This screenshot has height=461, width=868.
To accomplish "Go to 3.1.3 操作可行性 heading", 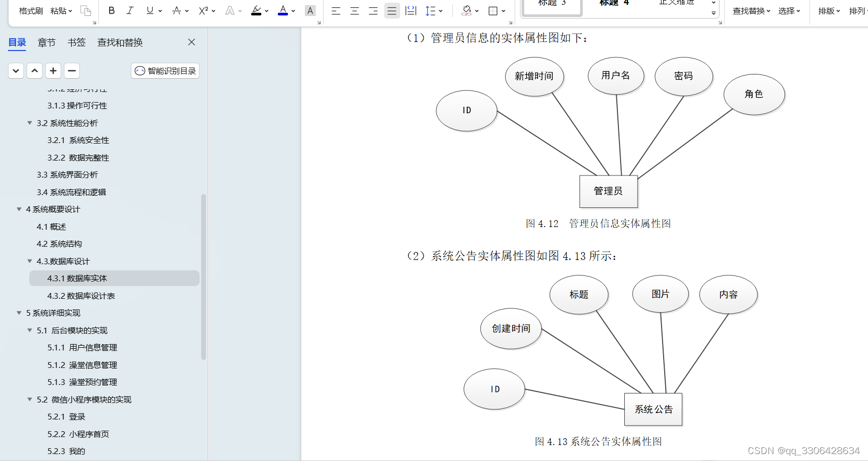I will (x=77, y=106).
